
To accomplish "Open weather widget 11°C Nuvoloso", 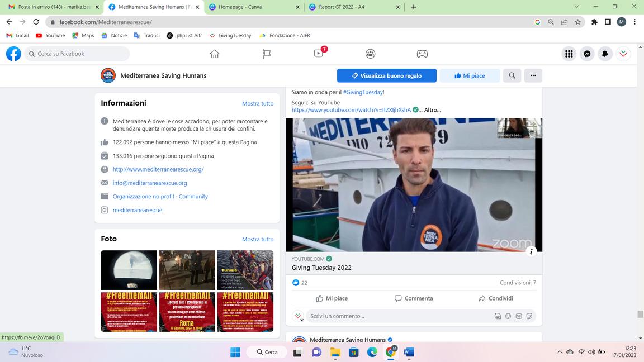I will click(26, 352).
